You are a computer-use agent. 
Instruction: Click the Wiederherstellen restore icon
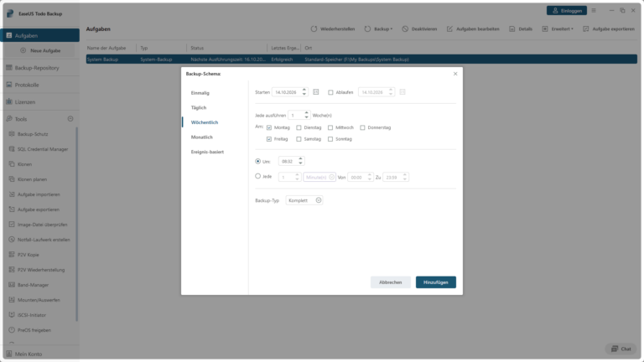point(314,28)
